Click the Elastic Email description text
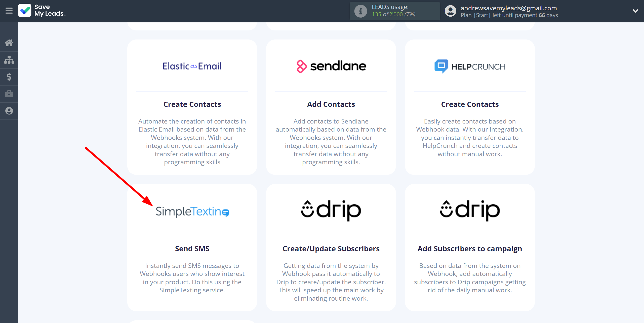The width and height of the screenshot is (644, 323). point(192,142)
